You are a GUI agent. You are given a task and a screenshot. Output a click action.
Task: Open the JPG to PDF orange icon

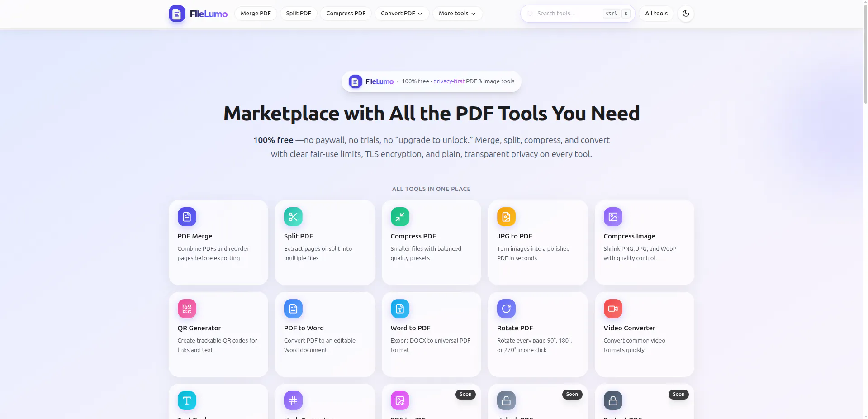pyautogui.click(x=506, y=217)
